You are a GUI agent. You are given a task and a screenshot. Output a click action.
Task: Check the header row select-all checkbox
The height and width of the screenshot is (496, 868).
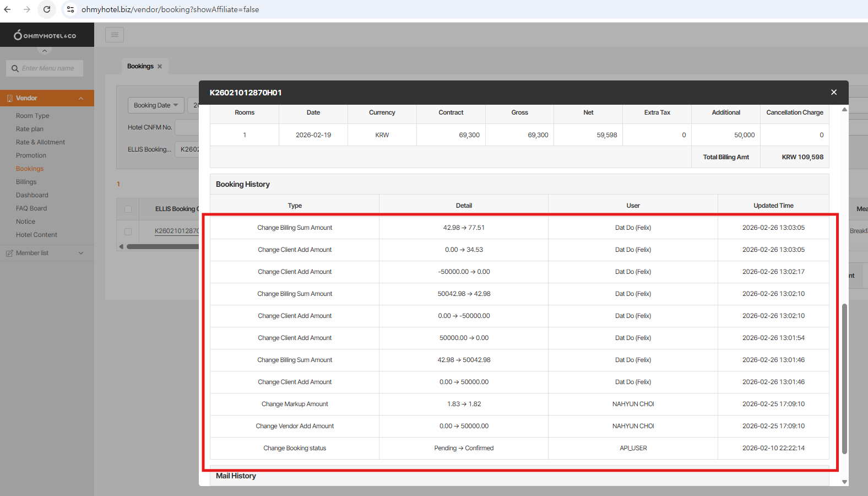point(128,209)
